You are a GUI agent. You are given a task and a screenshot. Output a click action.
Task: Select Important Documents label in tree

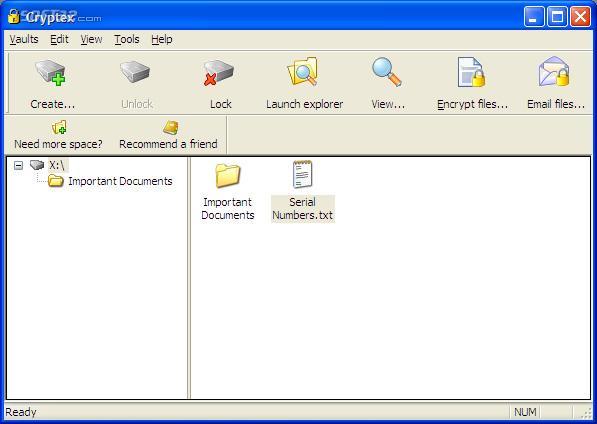(x=120, y=181)
